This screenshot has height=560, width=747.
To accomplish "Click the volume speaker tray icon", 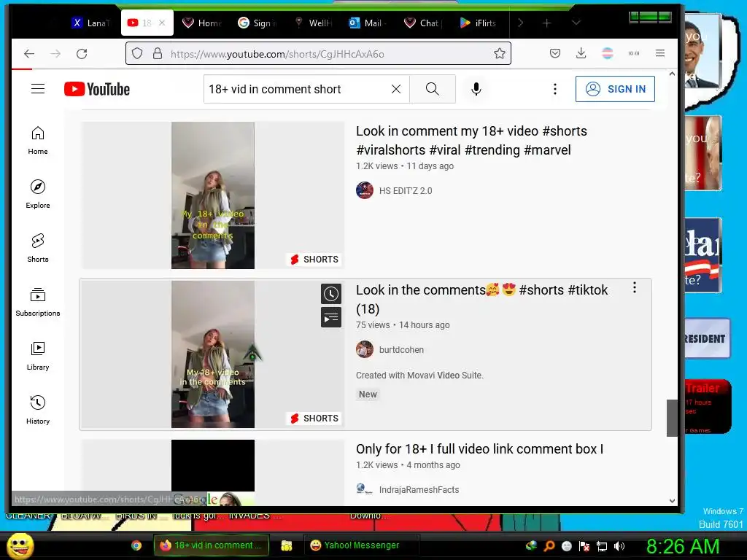I will [619, 546].
